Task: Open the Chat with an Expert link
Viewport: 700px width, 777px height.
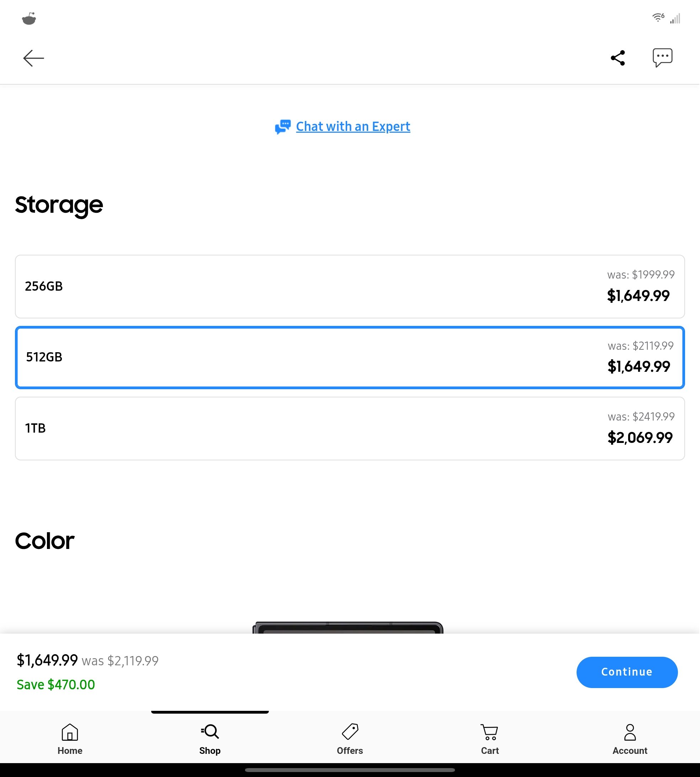Action: pyautogui.click(x=353, y=127)
